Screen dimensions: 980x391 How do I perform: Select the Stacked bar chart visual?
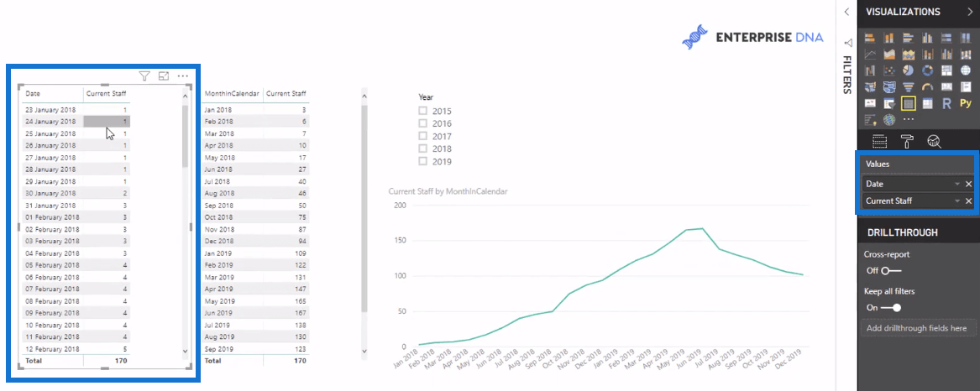coord(869,38)
